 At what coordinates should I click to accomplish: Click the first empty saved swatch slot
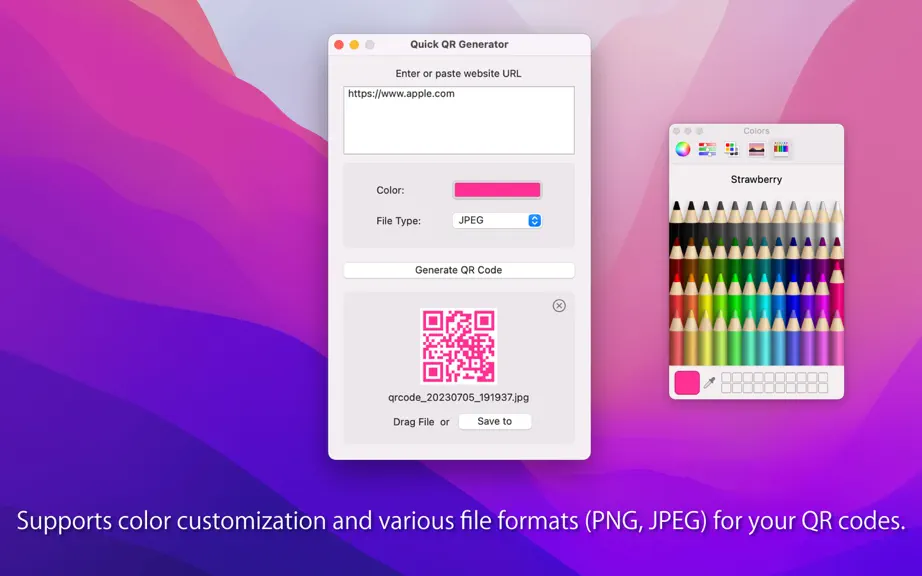[x=726, y=377]
